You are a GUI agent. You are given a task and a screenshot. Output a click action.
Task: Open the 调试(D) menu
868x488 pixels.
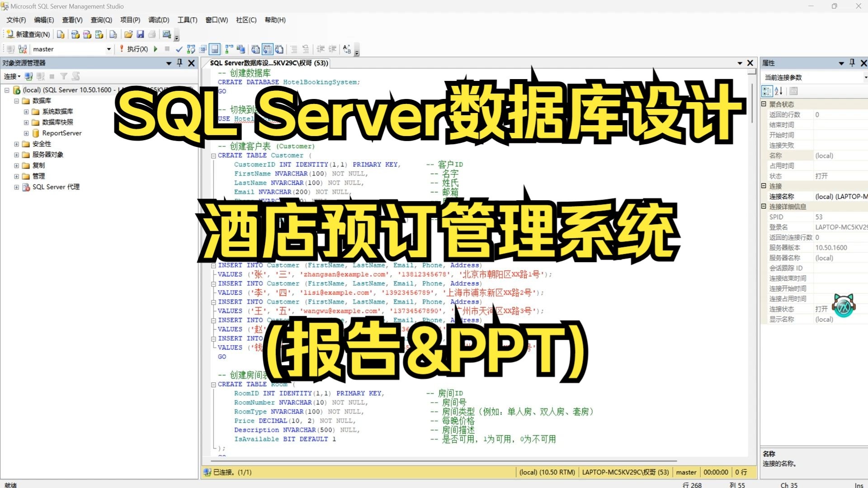159,20
